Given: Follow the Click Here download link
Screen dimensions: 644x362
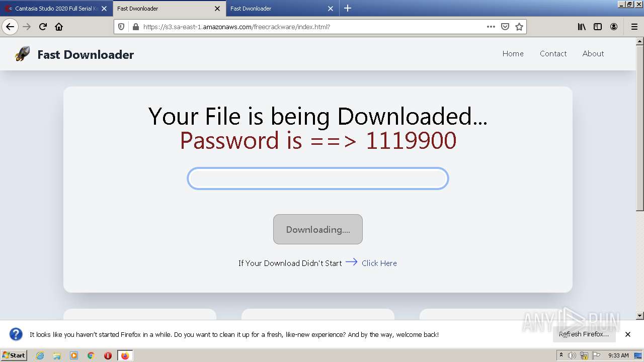Looking at the screenshot, I should click(x=379, y=263).
